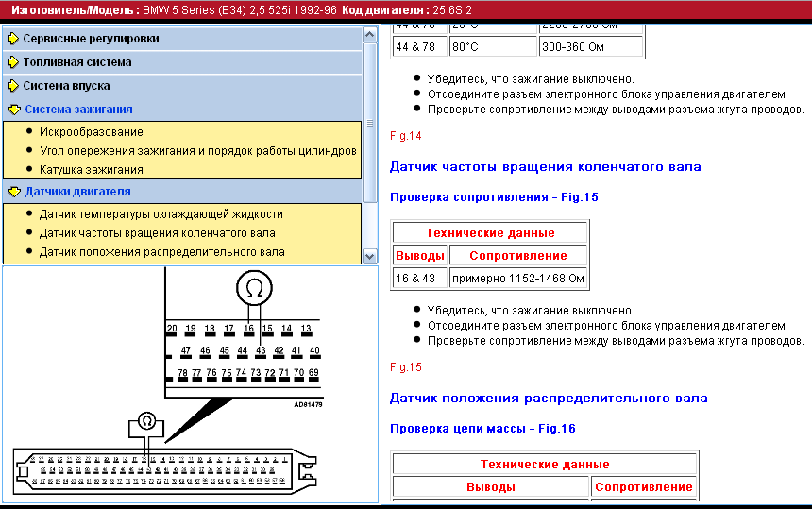Click scroll up arrow of menu list
The width and height of the screenshot is (812, 509).
click(x=370, y=35)
